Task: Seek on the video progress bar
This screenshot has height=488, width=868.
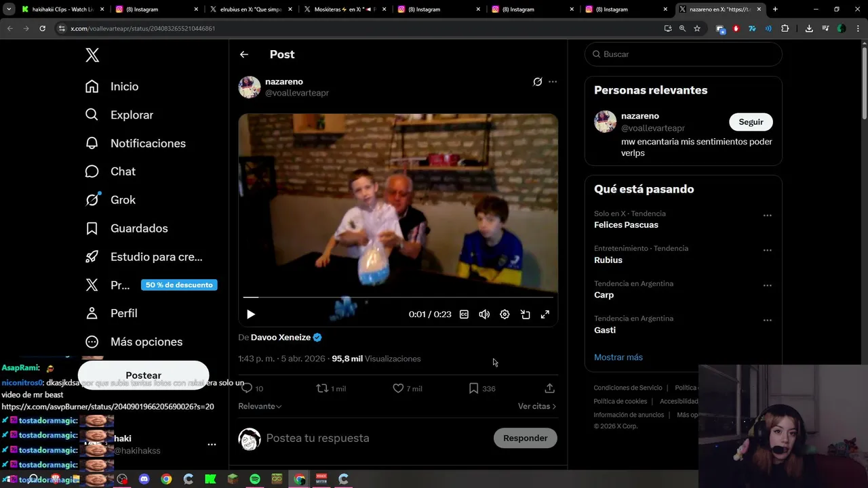Action: point(398,297)
